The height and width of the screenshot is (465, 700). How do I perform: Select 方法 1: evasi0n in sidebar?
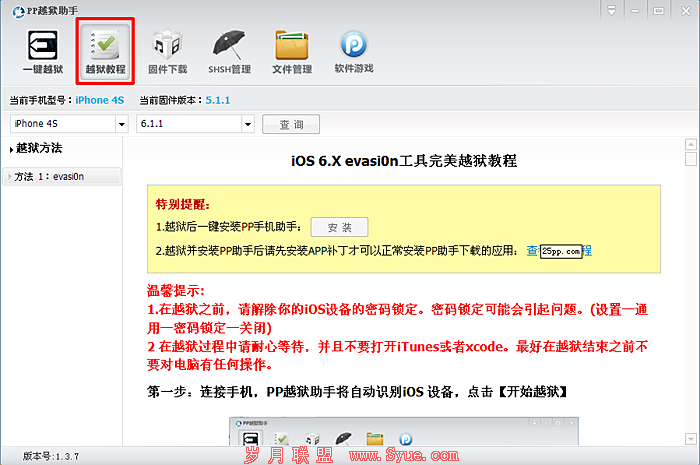pos(62,177)
